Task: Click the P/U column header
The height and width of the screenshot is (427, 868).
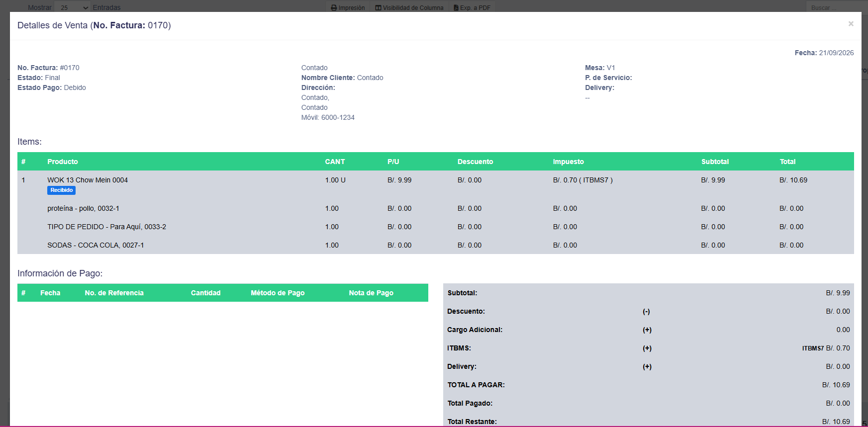Action: 393,162
